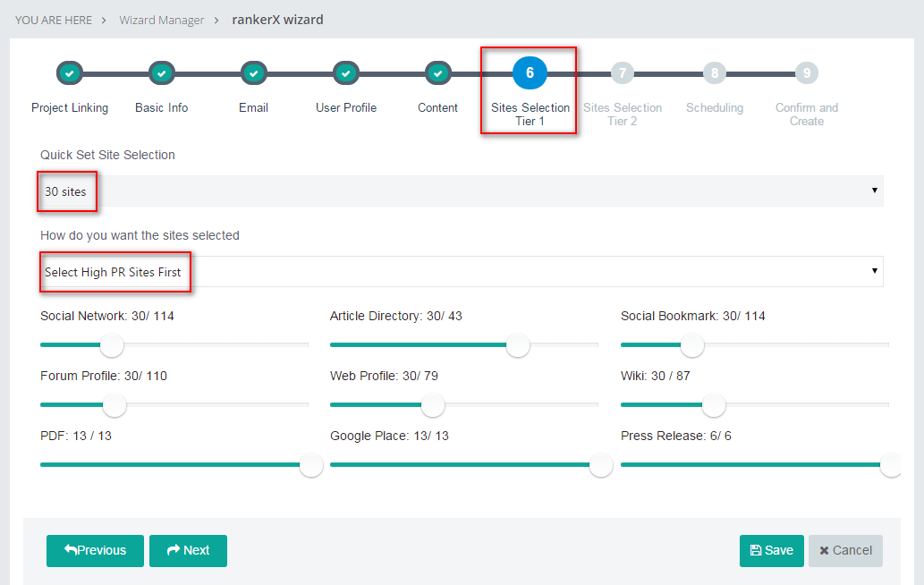This screenshot has width=924, height=585.
Task: Go to the Basic Info step label
Action: pos(162,108)
